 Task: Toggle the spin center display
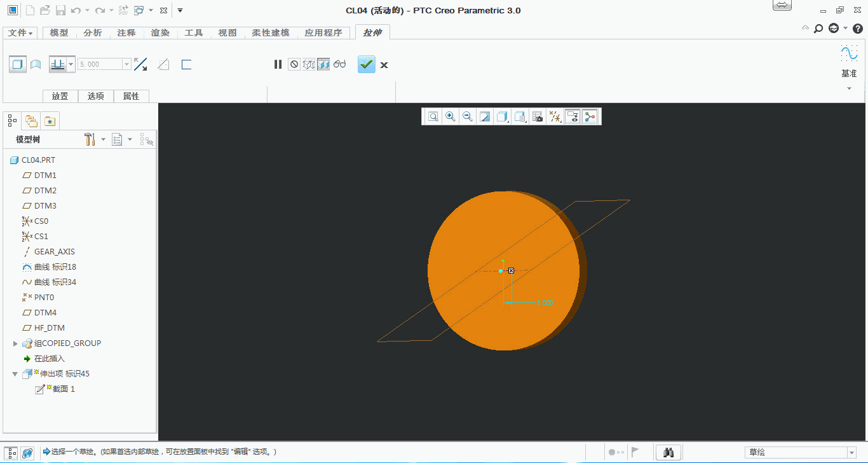(x=590, y=116)
